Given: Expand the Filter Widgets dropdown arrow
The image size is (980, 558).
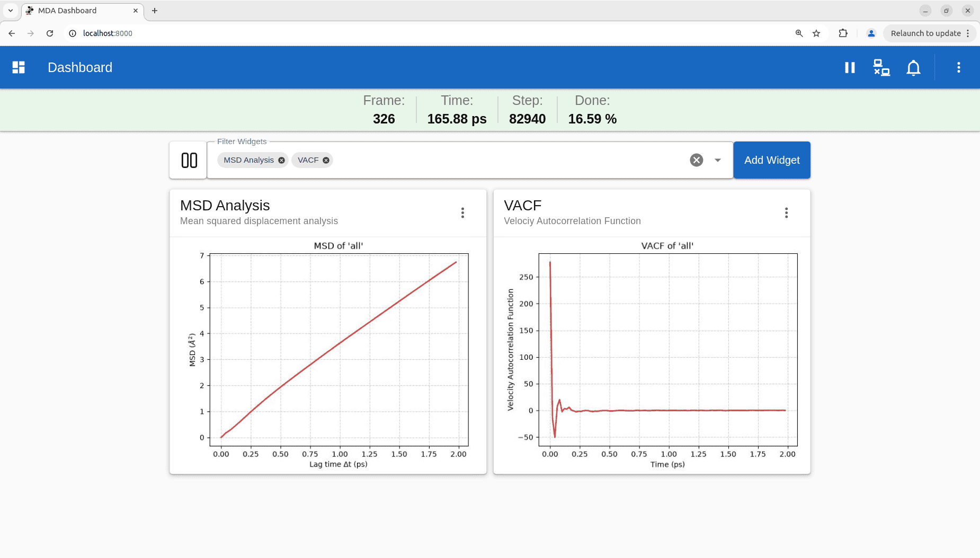Looking at the screenshot, I should [717, 160].
